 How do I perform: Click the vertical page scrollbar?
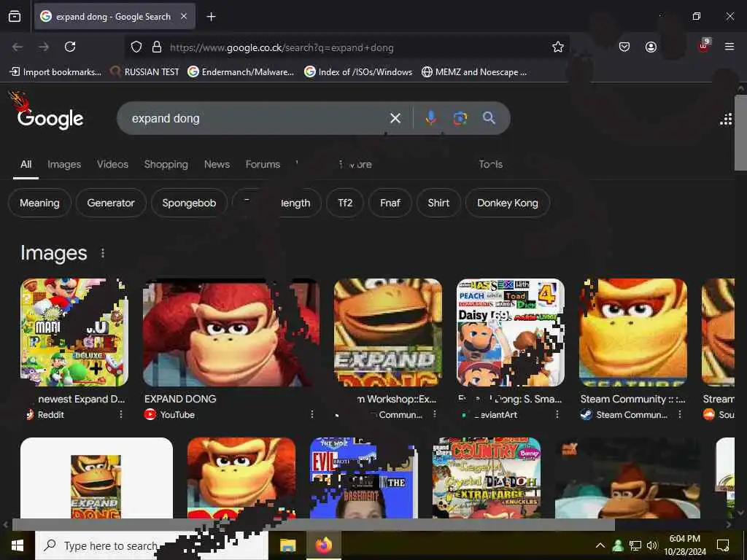741,133
